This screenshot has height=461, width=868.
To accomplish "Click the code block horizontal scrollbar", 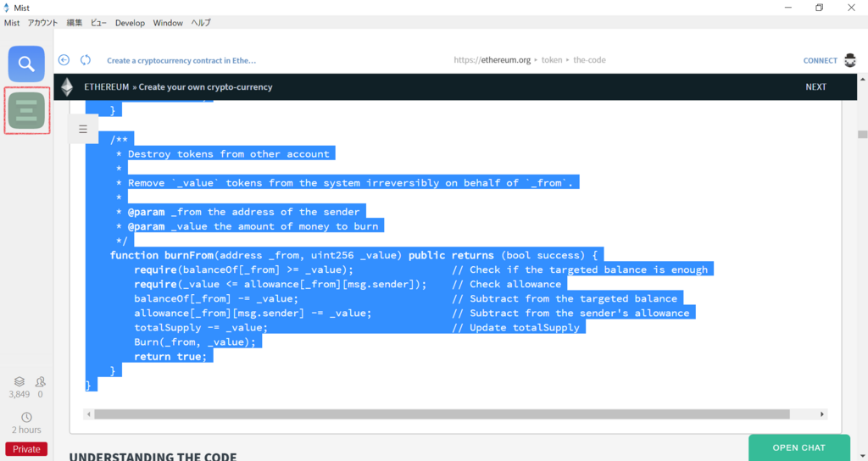I will click(442, 414).
